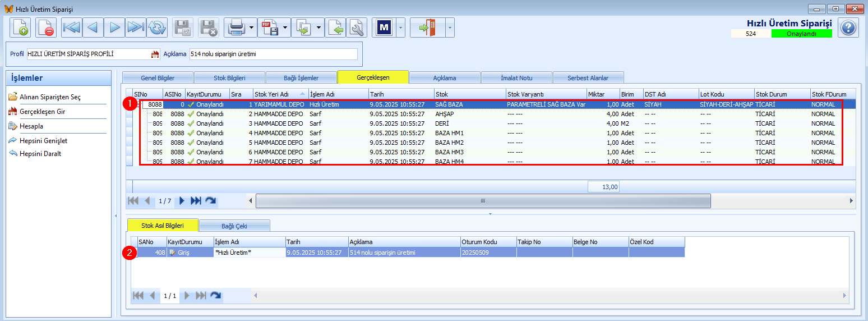Click the İşlem Adı column header in upper grid

(338, 94)
